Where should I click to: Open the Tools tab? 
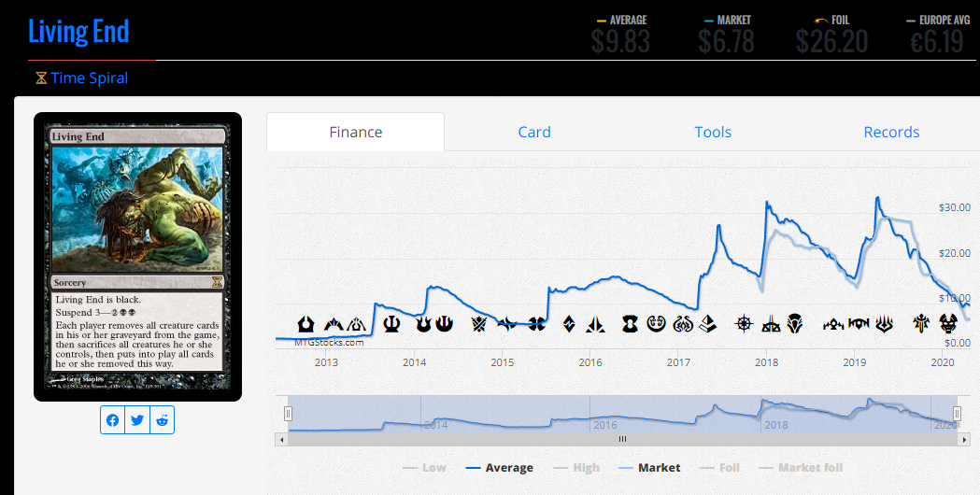pyautogui.click(x=713, y=132)
